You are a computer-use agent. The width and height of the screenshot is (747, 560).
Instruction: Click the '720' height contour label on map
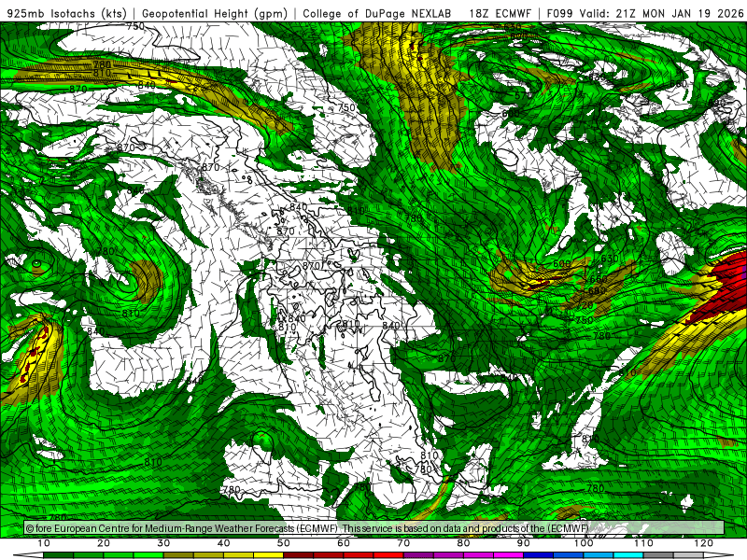click(585, 306)
